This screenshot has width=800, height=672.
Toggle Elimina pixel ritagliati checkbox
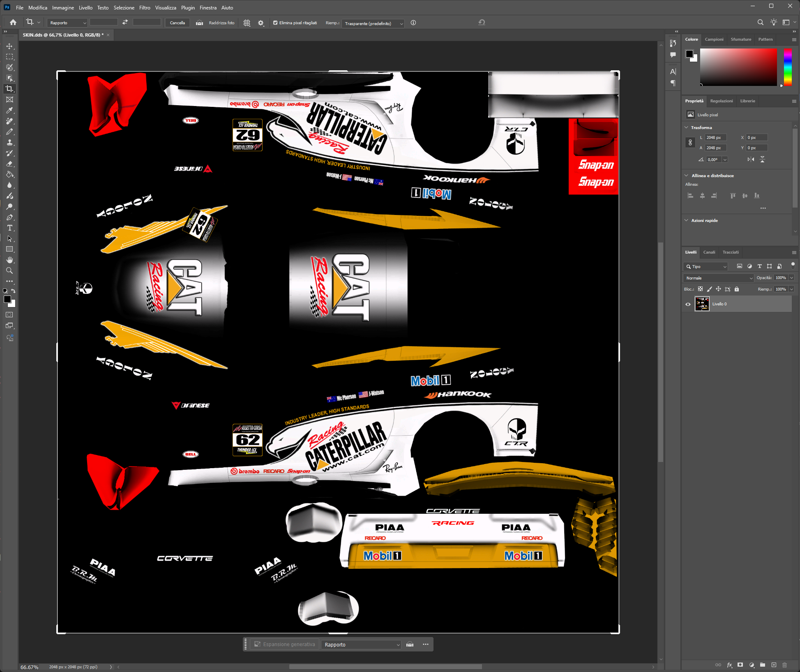click(x=275, y=23)
